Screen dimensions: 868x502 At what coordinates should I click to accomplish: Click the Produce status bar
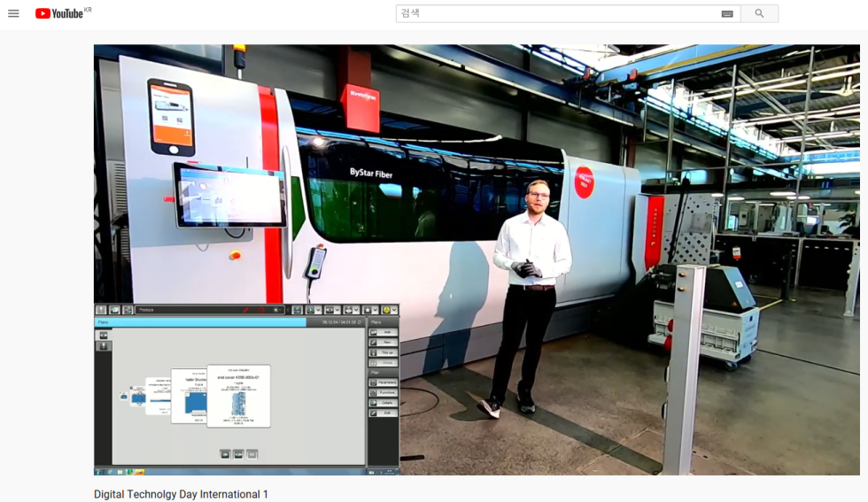coord(211,310)
